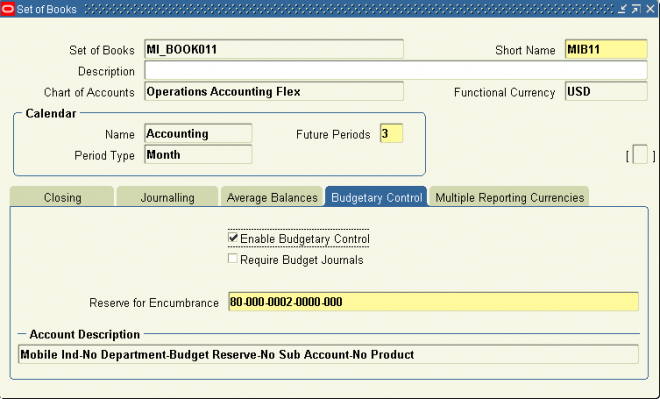This screenshot has width=660, height=399.
Task: Check Require Budget Journals
Action: pyautogui.click(x=232, y=258)
